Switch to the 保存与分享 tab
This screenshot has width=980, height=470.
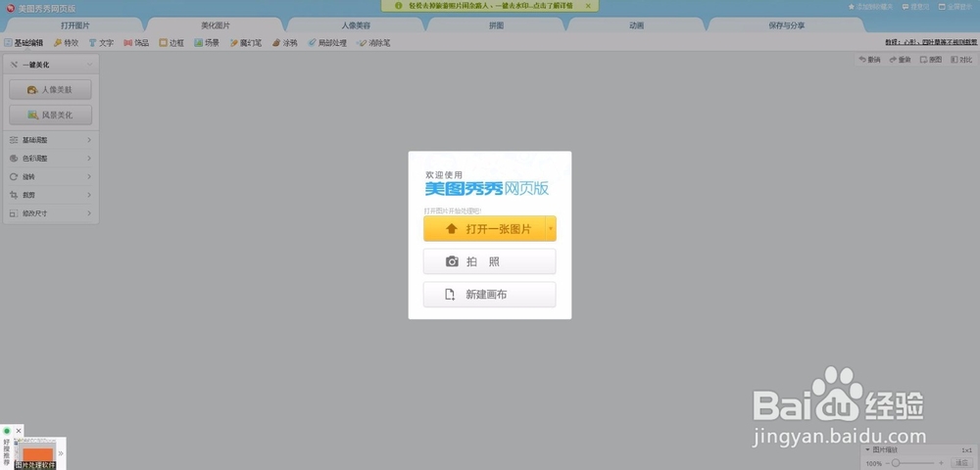(x=786, y=25)
